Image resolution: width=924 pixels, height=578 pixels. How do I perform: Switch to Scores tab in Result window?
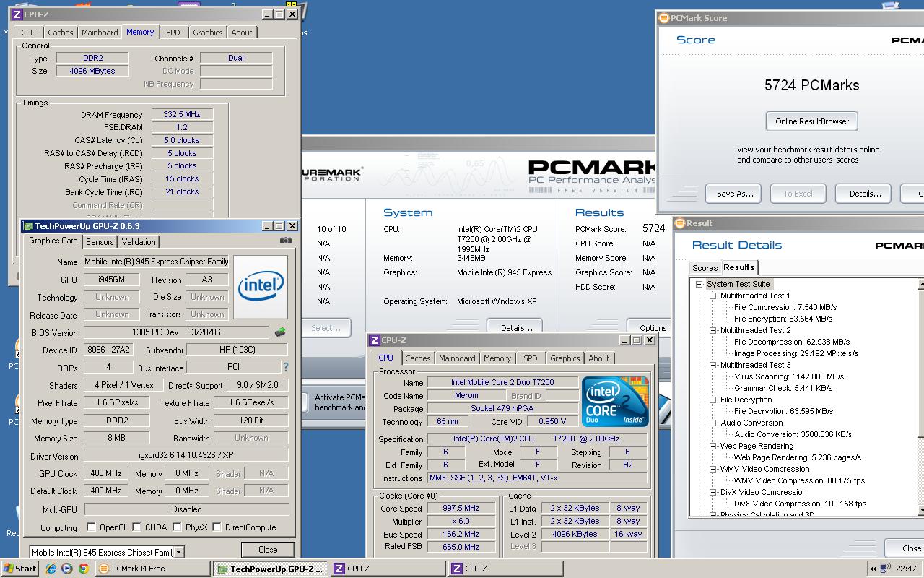coord(705,268)
